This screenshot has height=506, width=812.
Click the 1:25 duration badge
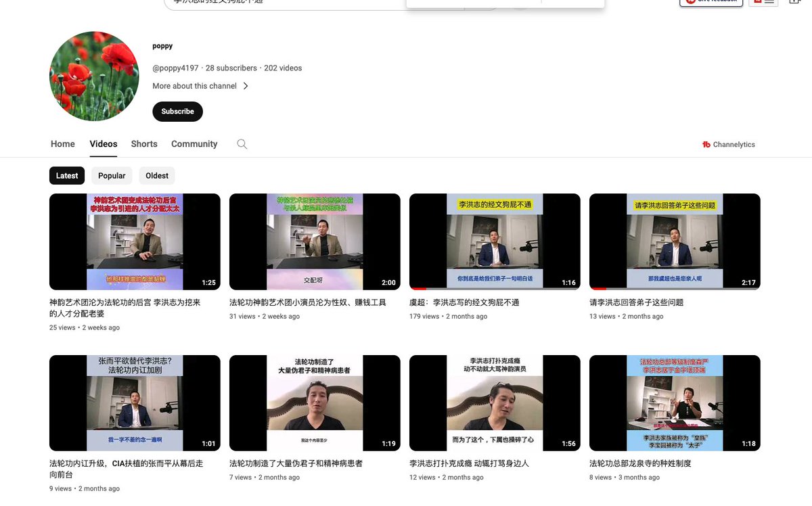tap(208, 283)
